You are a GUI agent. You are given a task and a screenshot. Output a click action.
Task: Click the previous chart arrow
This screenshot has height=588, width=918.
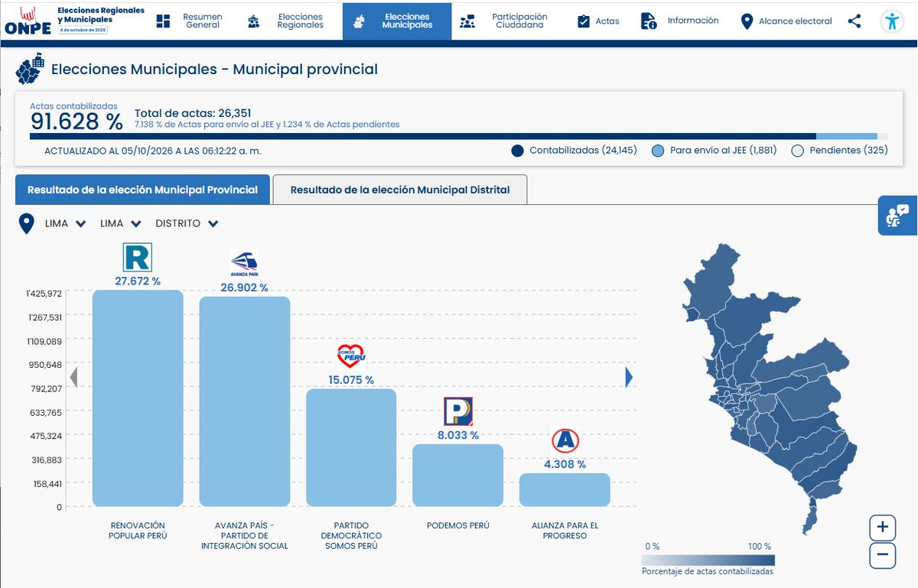74,377
